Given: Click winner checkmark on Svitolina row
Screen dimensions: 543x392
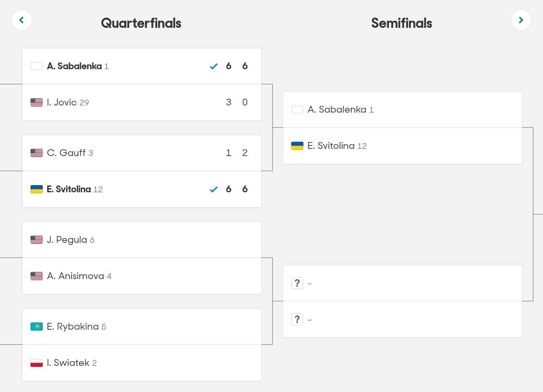Looking at the screenshot, I should point(214,190).
